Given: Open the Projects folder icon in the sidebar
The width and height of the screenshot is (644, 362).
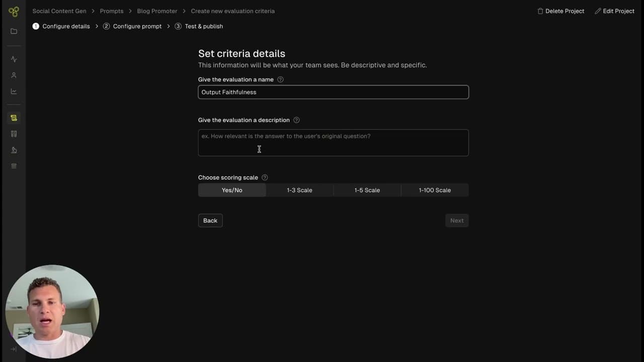Looking at the screenshot, I should (14, 31).
